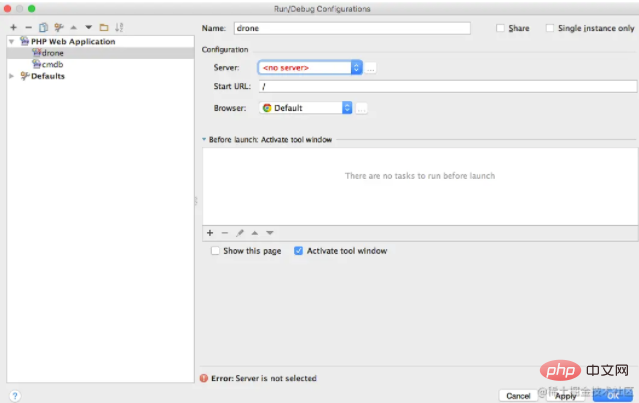The image size is (639, 403).
Task: Expand the Defaults tree node
Action: coord(11,75)
